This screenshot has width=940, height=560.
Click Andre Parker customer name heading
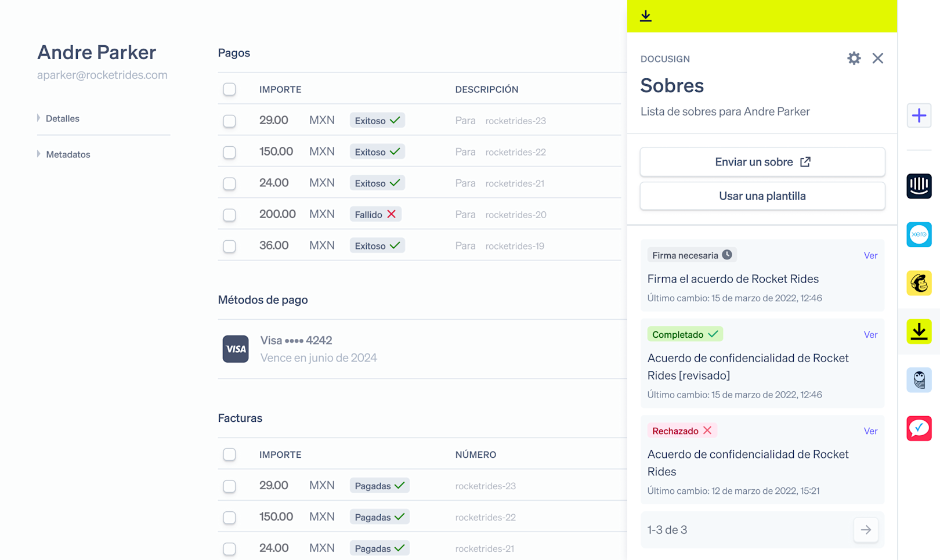[x=97, y=52]
